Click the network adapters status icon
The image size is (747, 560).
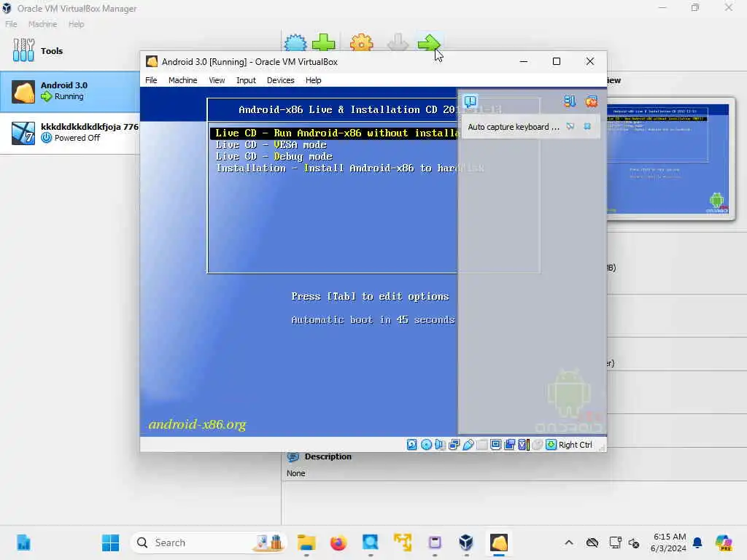click(x=454, y=444)
